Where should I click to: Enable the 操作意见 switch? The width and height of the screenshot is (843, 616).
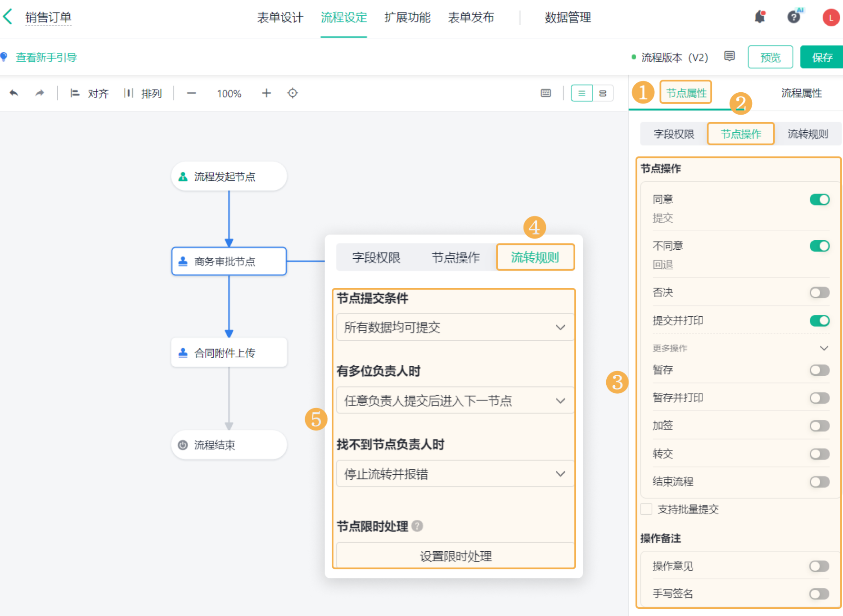point(819,566)
